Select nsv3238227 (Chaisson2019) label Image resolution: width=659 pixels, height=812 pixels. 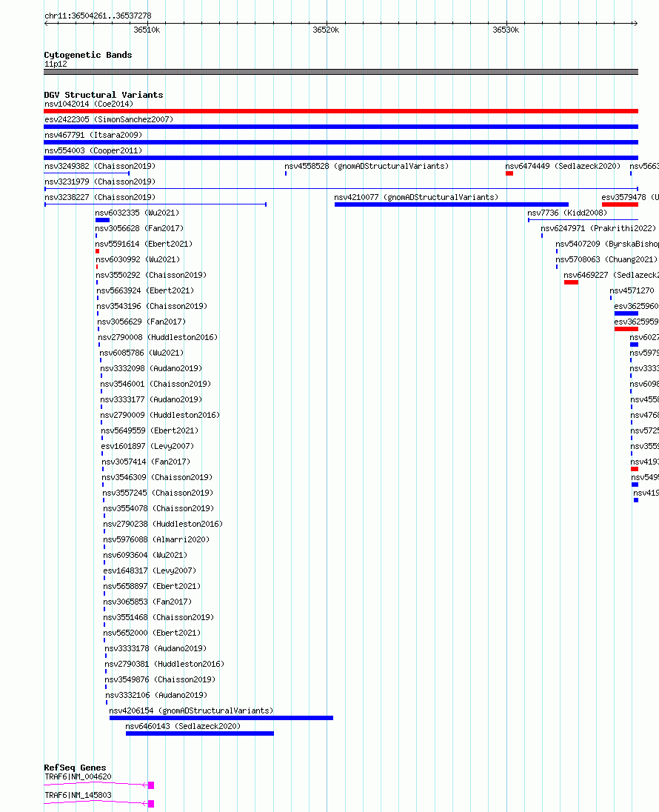pyautogui.click(x=100, y=197)
